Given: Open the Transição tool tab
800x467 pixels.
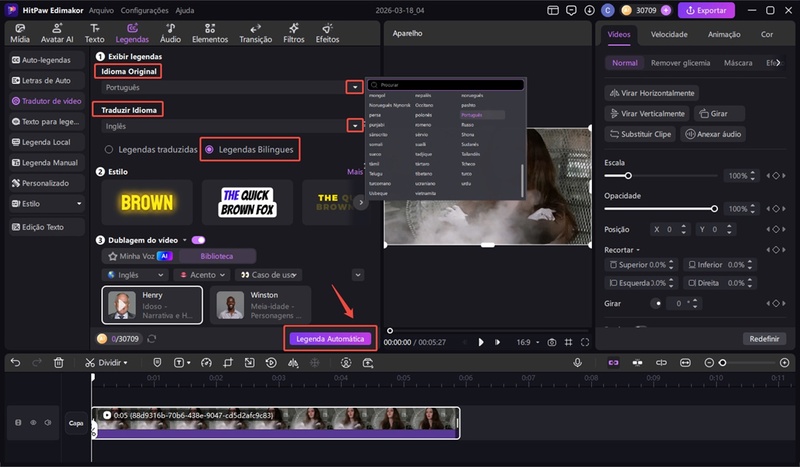Looking at the screenshot, I should (x=256, y=34).
